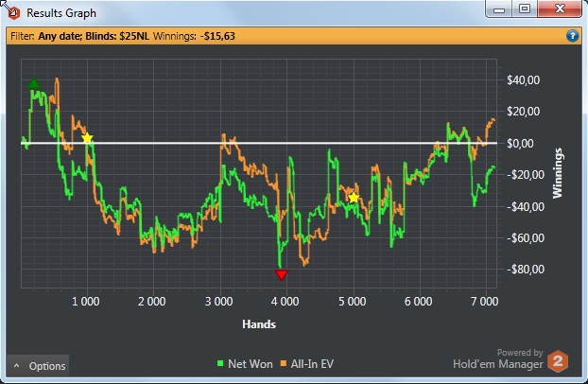Click the 3 000 hands axis label
588x384 pixels.
218,302
